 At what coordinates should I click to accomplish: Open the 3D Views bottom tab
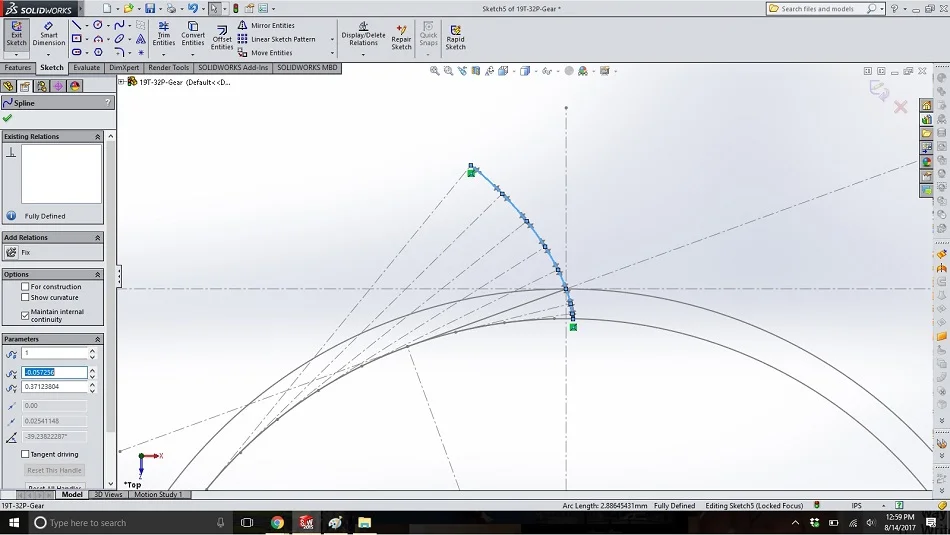108,494
